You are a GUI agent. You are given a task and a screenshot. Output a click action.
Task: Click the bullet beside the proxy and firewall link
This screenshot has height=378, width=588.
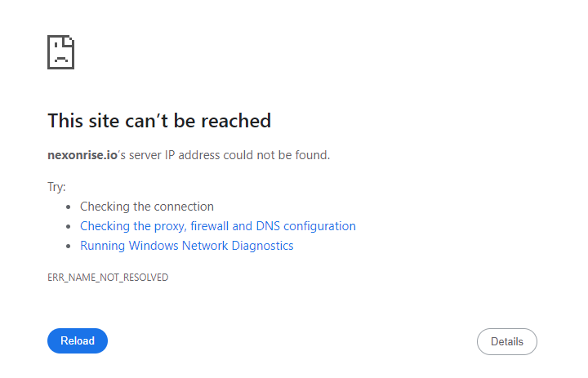coord(69,227)
